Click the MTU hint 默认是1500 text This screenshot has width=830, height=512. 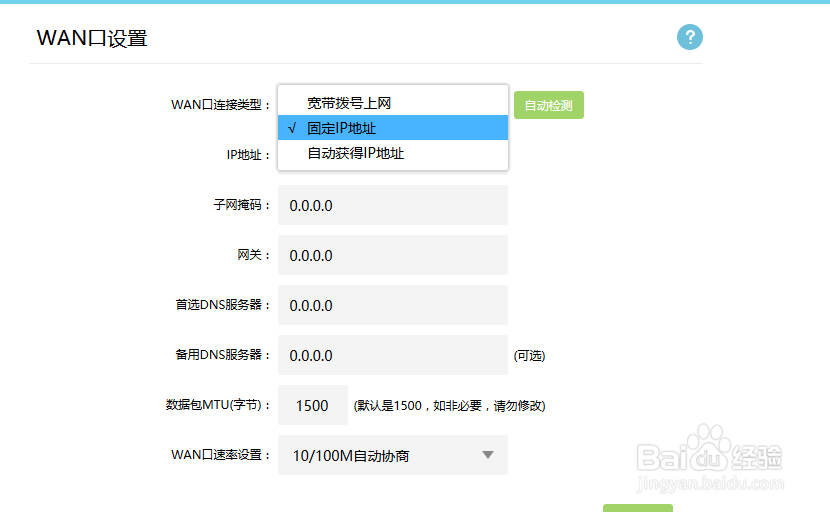coord(449,406)
